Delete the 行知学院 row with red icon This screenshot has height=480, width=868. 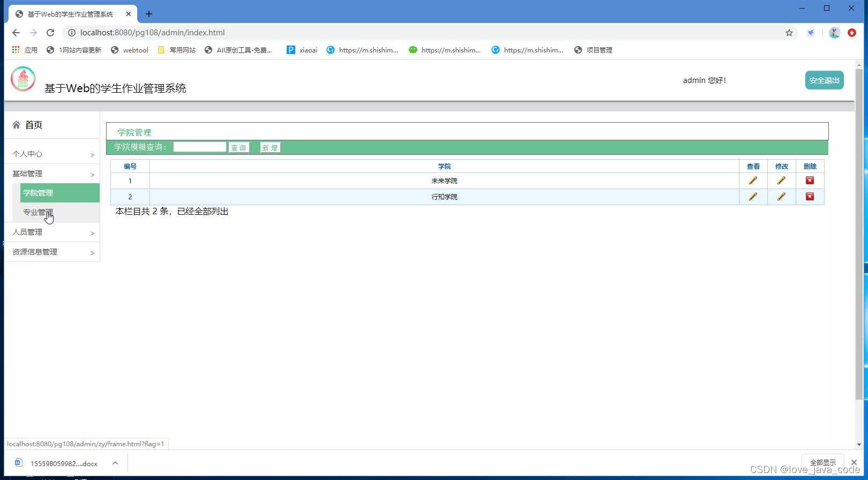(810, 197)
